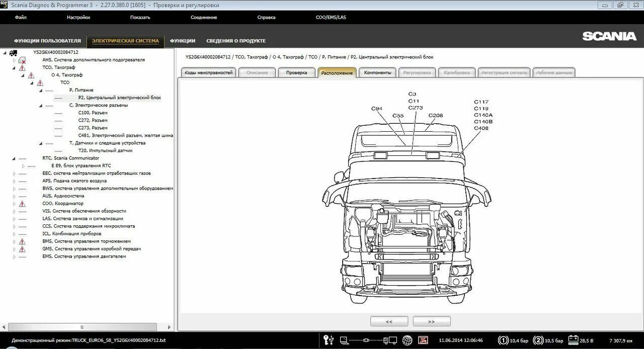
Task: Click the truck icon beside YS2G6X40002084712
Action: tap(13, 52)
